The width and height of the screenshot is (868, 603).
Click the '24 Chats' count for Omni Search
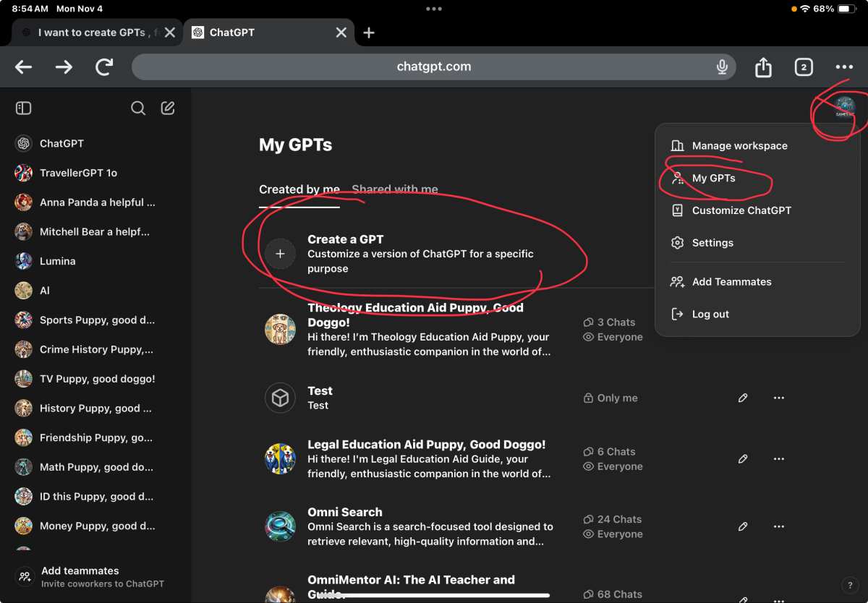pyautogui.click(x=613, y=519)
